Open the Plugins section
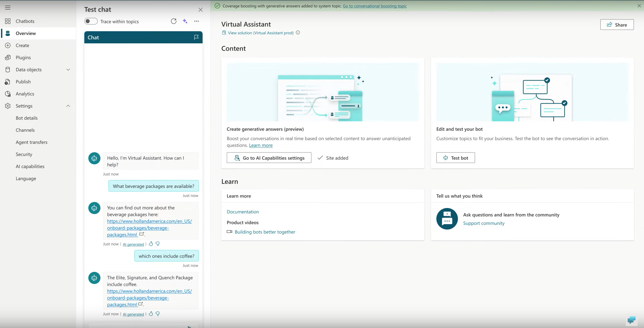644x328 pixels. pos(7,57)
